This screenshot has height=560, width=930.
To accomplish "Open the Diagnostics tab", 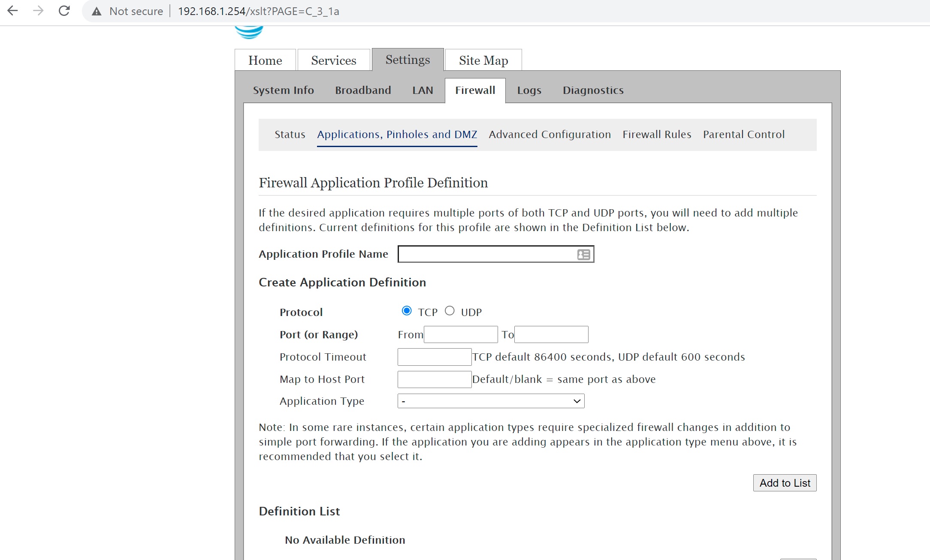I will (x=593, y=90).
